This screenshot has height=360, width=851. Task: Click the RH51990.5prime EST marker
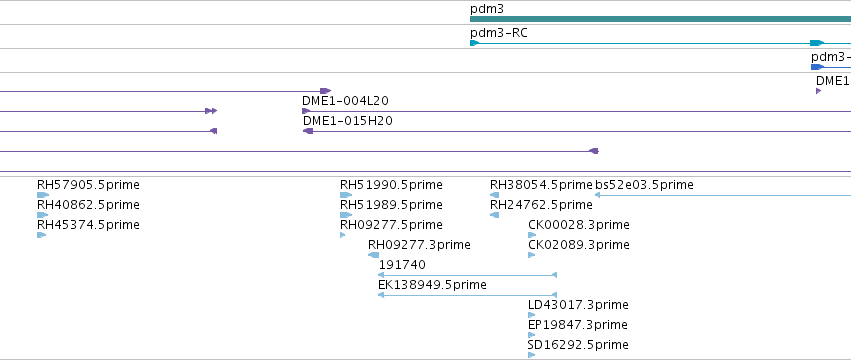[x=346, y=195]
